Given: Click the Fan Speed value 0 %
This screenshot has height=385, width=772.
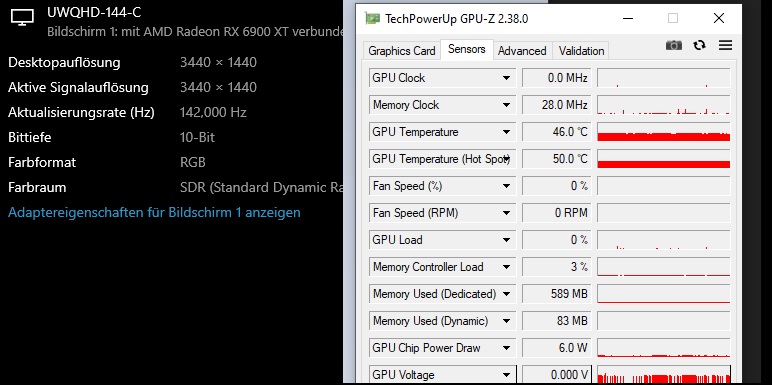Looking at the screenshot, I should coord(556,186).
